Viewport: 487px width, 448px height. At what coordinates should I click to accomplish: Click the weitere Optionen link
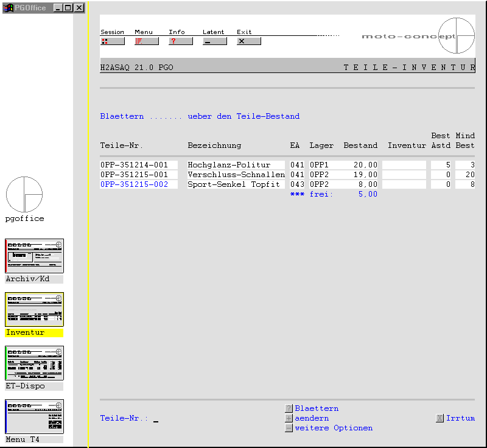point(334,429)
